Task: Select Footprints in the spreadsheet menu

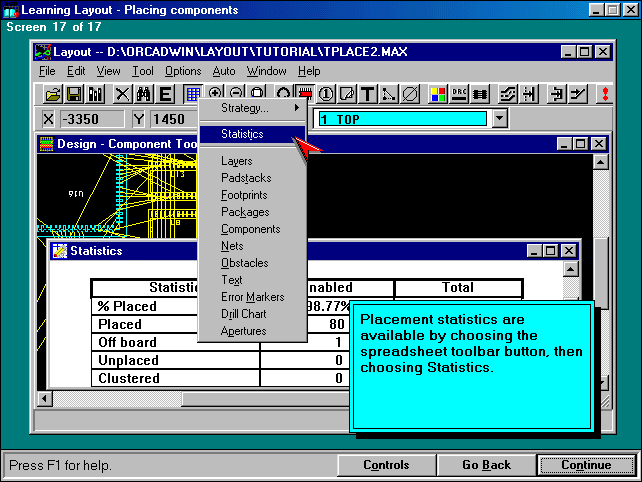Action: pos(244,195)
